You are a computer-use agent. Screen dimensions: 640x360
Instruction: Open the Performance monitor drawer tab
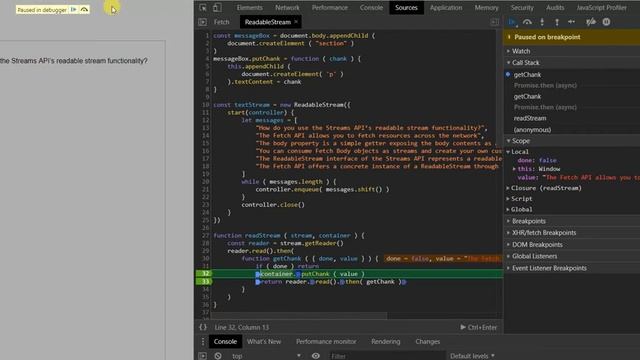click(x=326, y=342)
